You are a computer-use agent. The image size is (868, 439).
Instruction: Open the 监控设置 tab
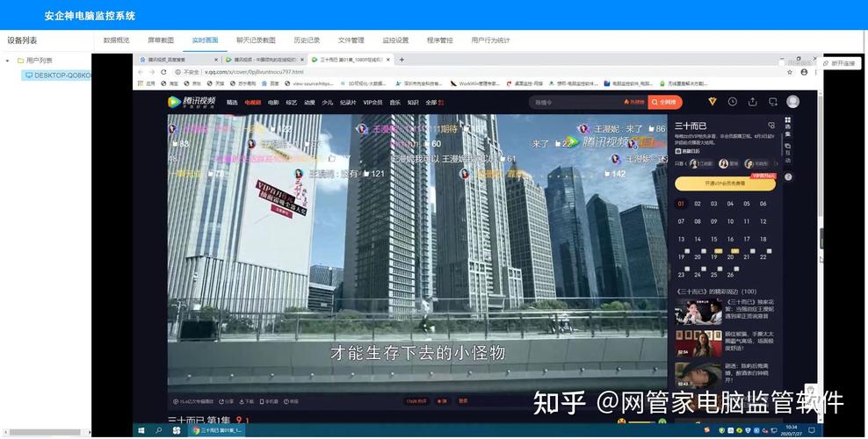[395, 40]
